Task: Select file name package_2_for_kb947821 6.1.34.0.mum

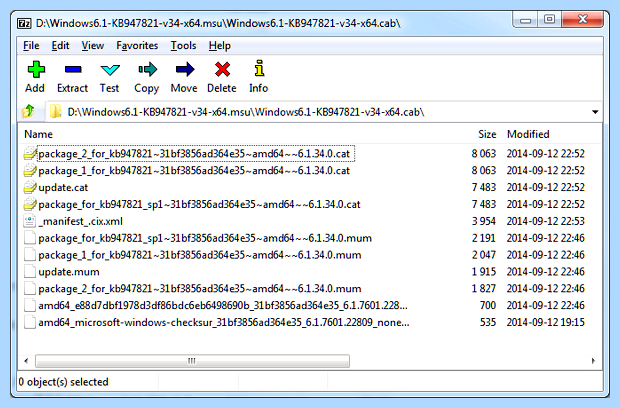Action: (200, 289)
